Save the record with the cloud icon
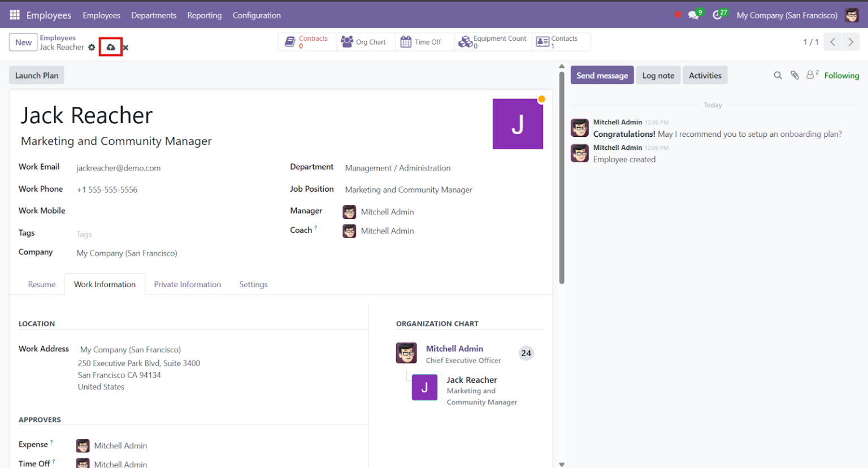868x468 pixels. (x=111, y=47)
